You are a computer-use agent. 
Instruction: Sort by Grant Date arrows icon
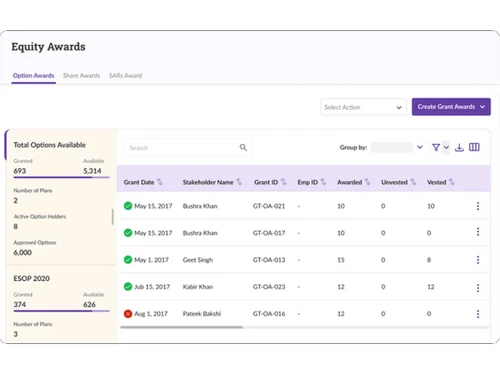tap(160, 182)
